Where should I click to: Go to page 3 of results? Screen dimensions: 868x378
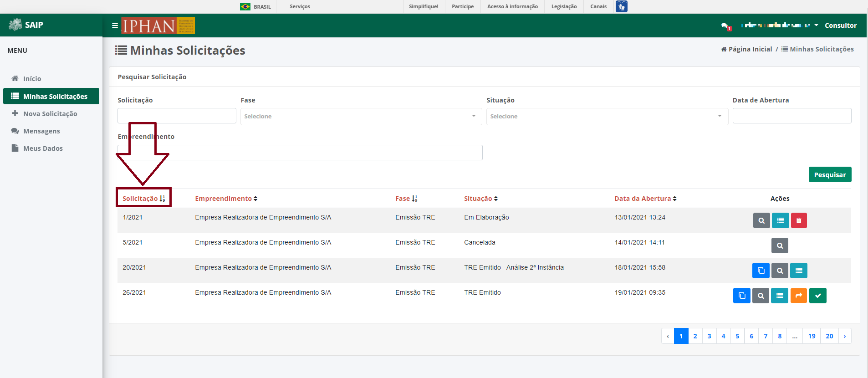(x=709, y=336)
